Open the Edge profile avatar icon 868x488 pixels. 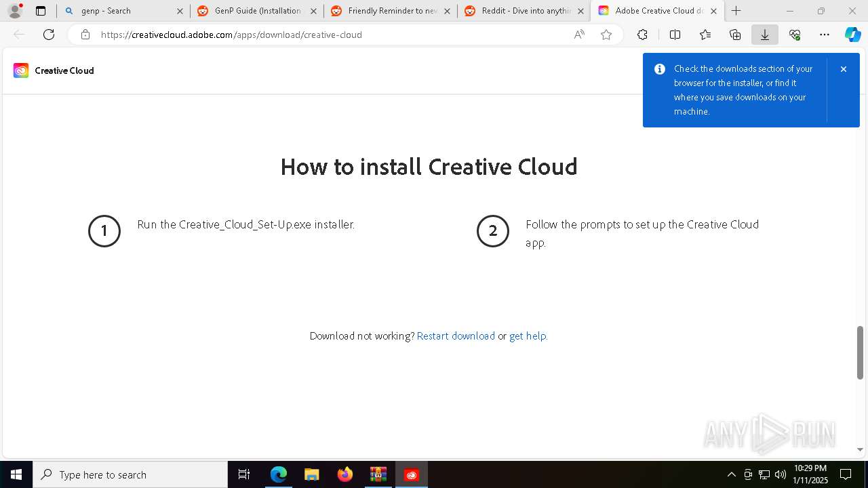click(15, 11)
